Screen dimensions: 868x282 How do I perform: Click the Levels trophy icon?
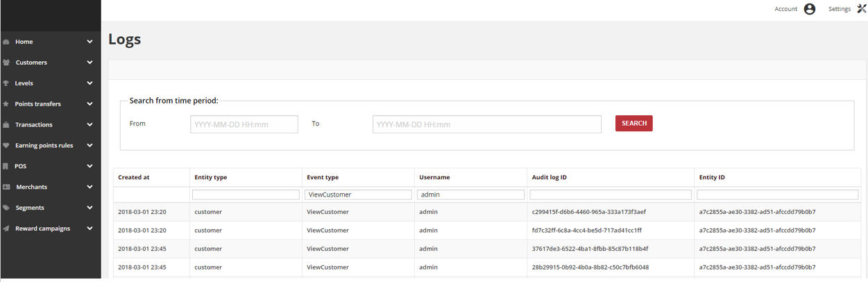click(6, 83)
